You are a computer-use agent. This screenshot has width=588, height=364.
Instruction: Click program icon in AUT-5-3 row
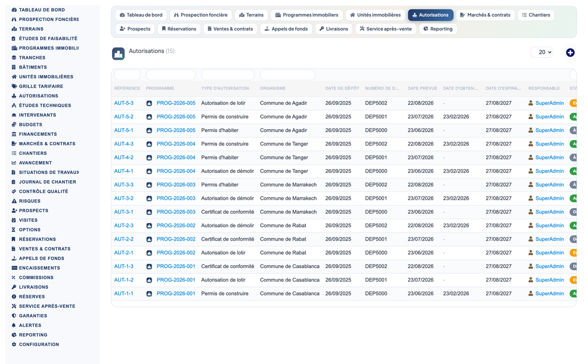click(149, 103)
